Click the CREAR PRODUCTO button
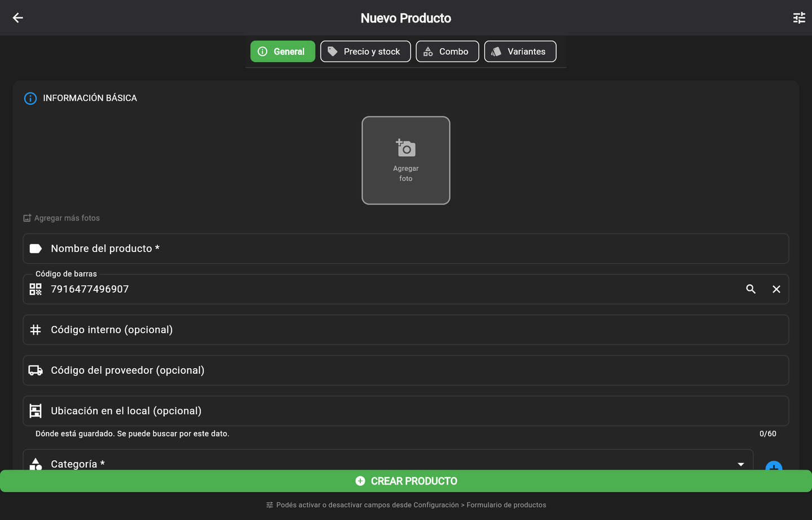Image resolution: width=812 pixels, height=520 pixels. [406, 481]
